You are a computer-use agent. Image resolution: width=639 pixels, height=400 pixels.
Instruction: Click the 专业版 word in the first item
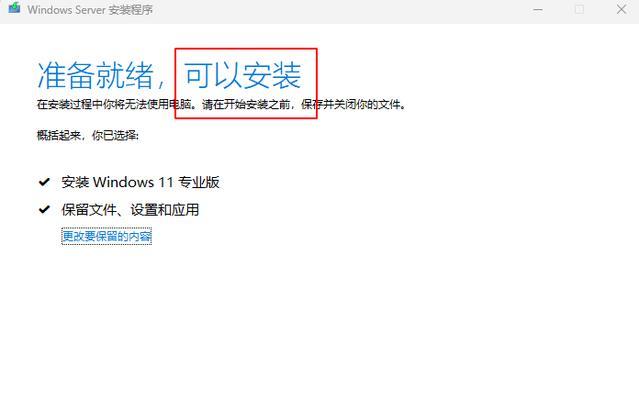[199, 182]
